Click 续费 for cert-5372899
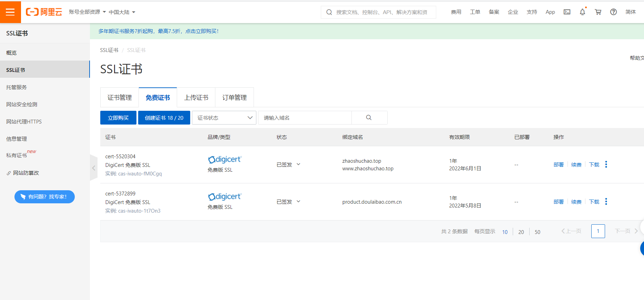Screen dimensions: 644x300 pos(576,202)
